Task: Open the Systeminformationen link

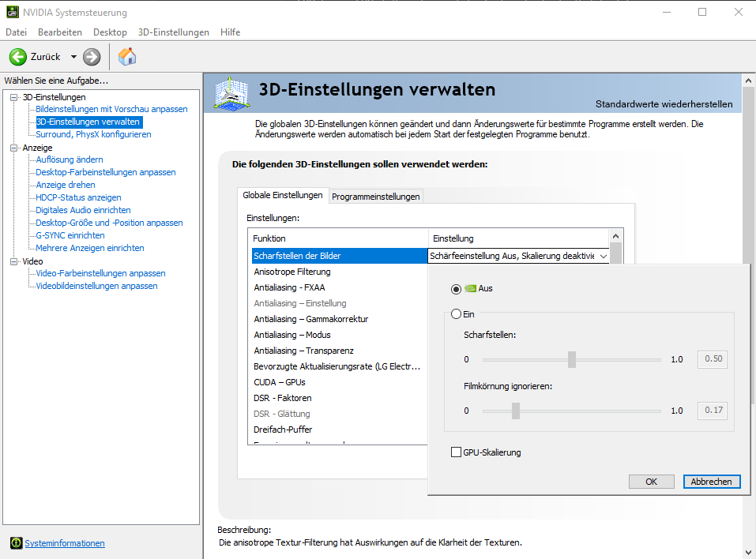Action: point(65,543)
